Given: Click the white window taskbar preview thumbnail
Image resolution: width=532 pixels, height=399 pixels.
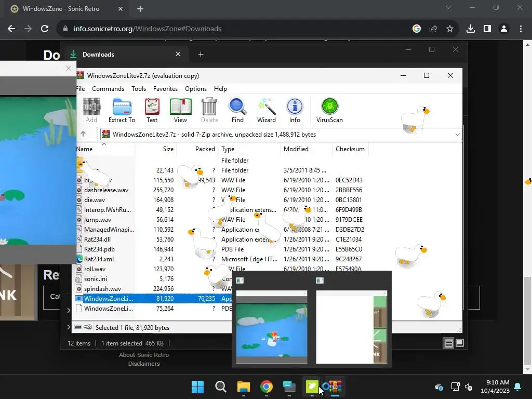Looking at the screenshot, I should pos(352,327).
